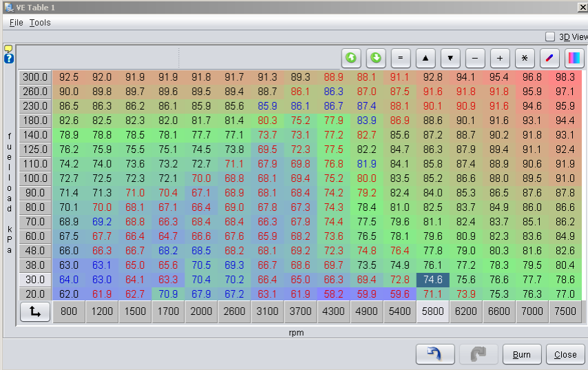Click the yellow comment bubble icon

(9, 49)
